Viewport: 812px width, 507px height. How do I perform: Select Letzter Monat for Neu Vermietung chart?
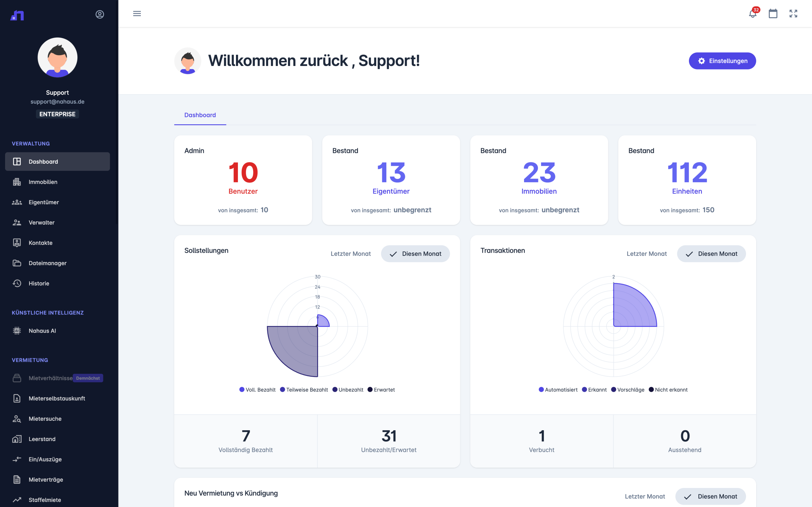[x=645, y=496]
